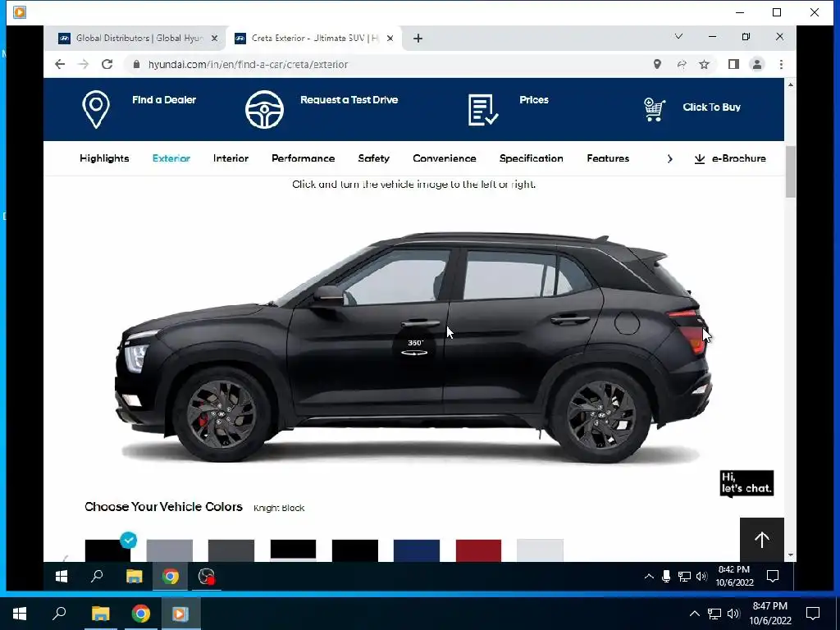Screen dimensions: 840x630
Task: Open the Safety section tab
Action: 374,158
